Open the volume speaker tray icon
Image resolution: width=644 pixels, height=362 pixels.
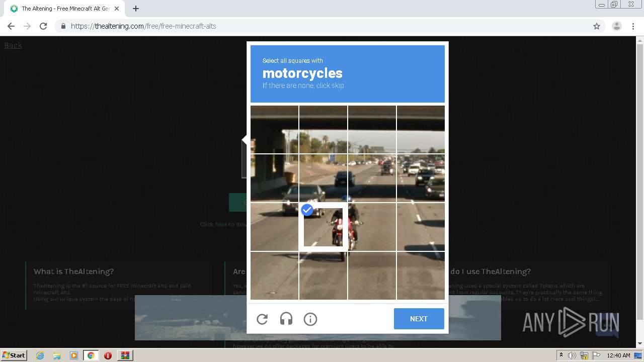click(x=572, y=355)
